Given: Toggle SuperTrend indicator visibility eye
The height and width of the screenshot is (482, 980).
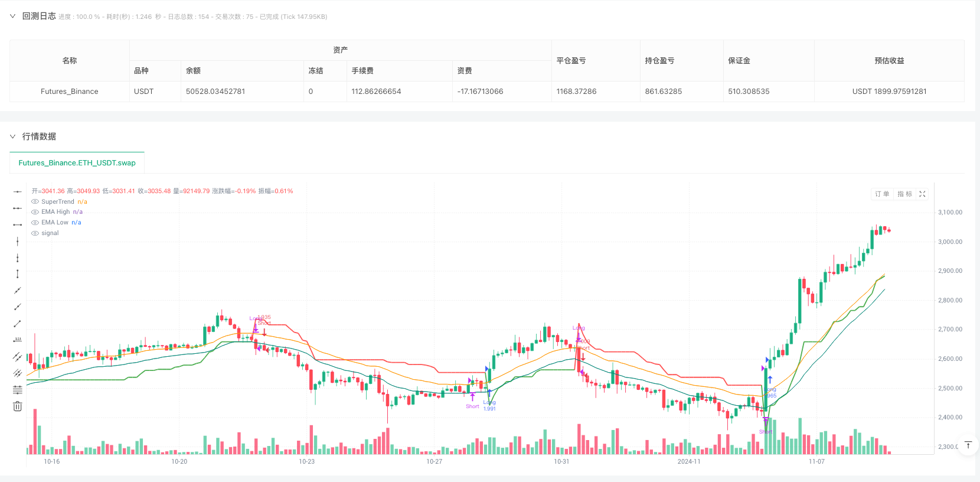Looking at the screenshot, I should coord(35,201).
